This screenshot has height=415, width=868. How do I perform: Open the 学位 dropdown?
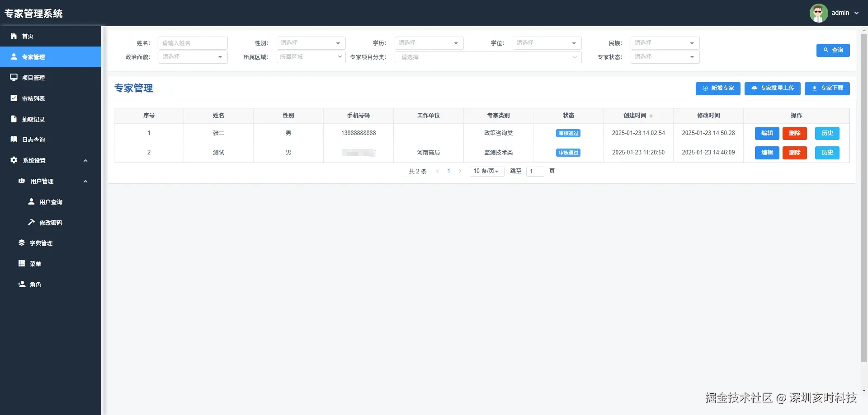547,43
